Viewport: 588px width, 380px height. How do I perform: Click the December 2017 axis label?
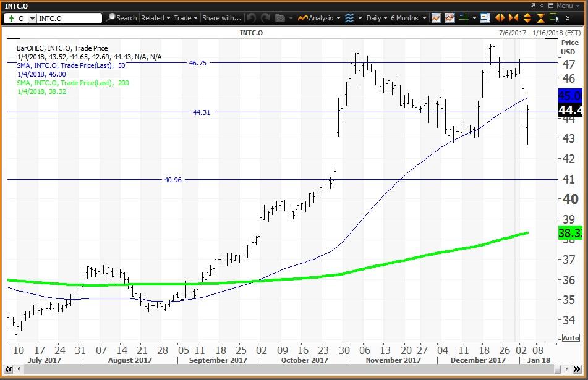[x=478, y=360]
